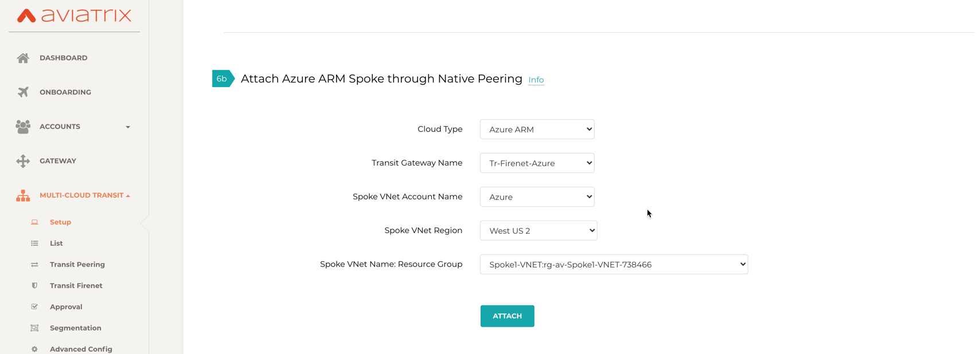The height and width of the screenshot is (354, 980).
Task: Open the Cloud Type dropdown
Action: [x=537, y=129]
